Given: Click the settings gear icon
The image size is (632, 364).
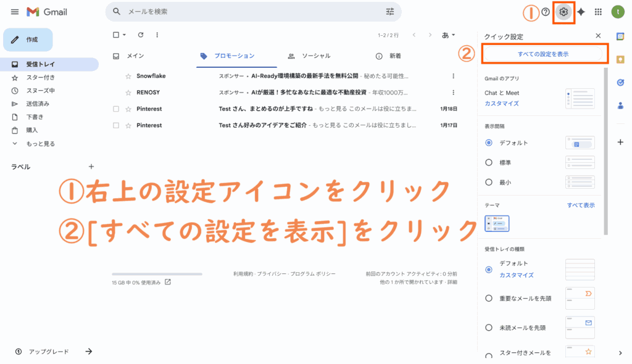Looking at the screenshot, I should pos(563,12).
